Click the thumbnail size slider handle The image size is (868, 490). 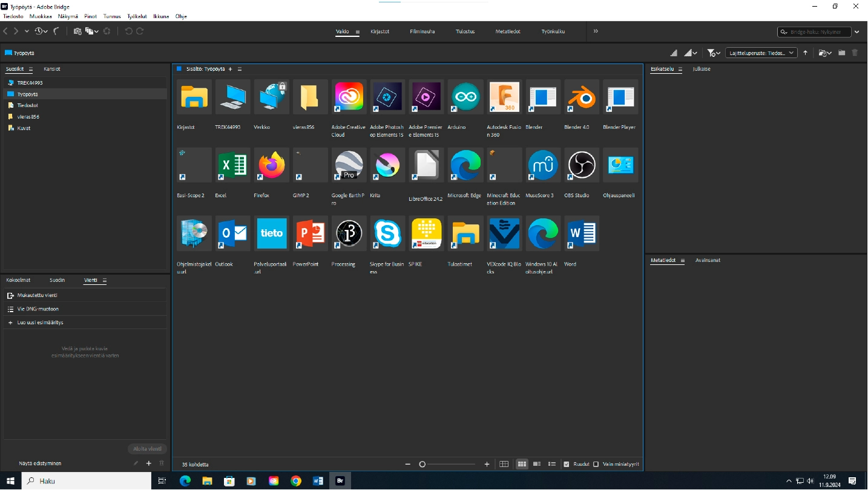pyautogui.click(x=422, y=464)
